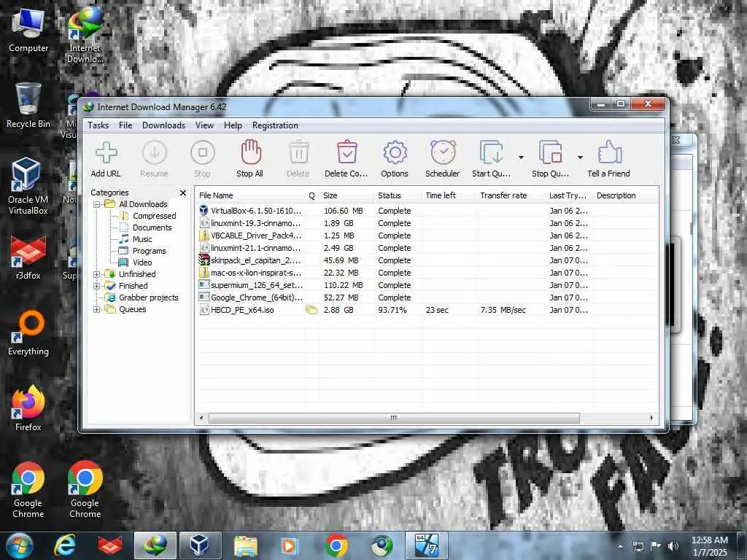Sort by the Transfer rate column header

pos(510,195)
